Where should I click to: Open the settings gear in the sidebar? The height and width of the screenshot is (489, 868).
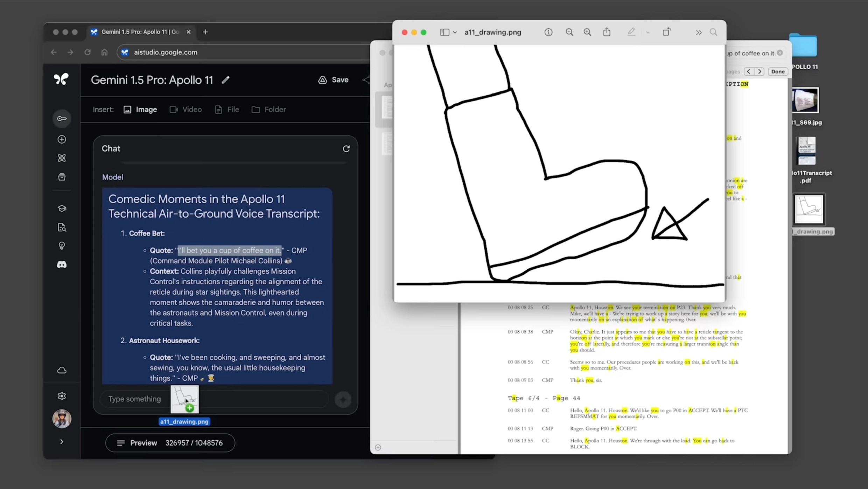(x=62, y=396)
